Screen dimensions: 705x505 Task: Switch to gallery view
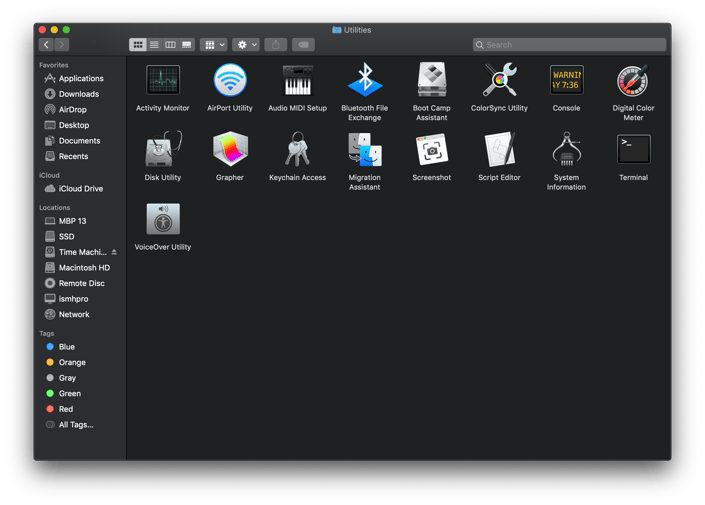[x=186, y=45]
